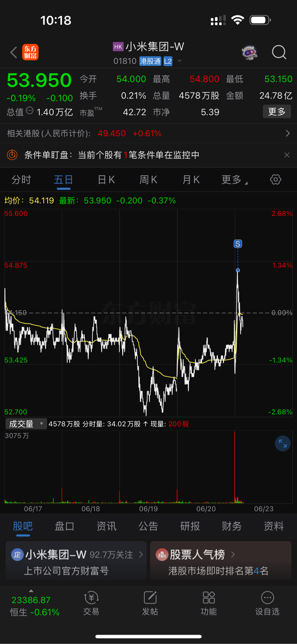Tap the 恒生 23386.87 index value
Image resolution: width=297 pixels, height=644 pixels.
(x=31, y=600)
